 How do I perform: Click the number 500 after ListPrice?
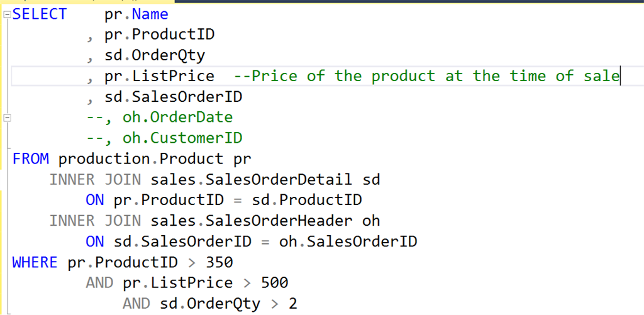point(274,283)
